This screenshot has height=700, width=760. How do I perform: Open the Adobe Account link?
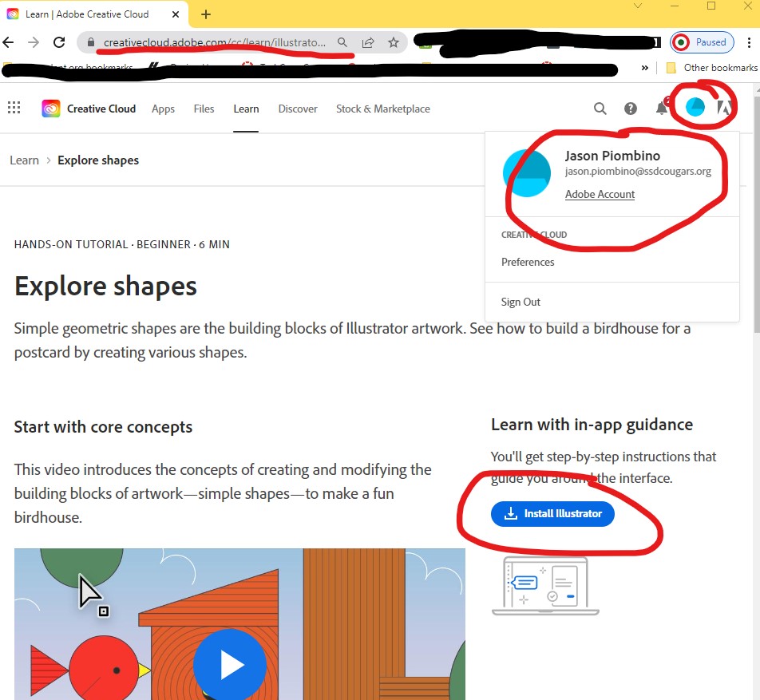[600, 195]
